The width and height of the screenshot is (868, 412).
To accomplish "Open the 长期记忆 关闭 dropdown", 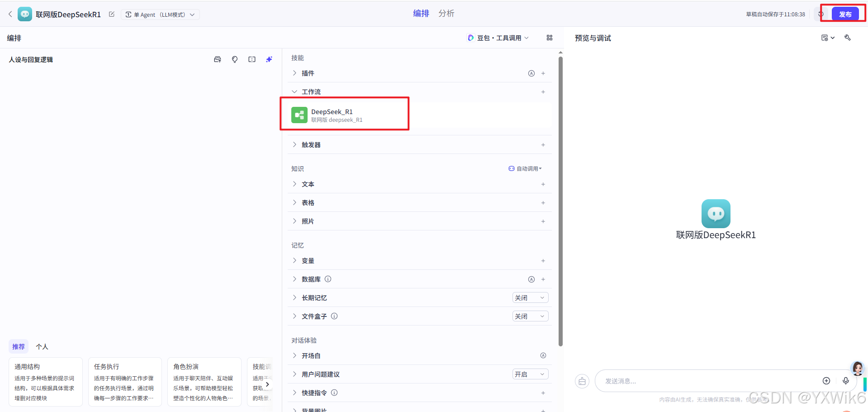I will click(530, 298).
